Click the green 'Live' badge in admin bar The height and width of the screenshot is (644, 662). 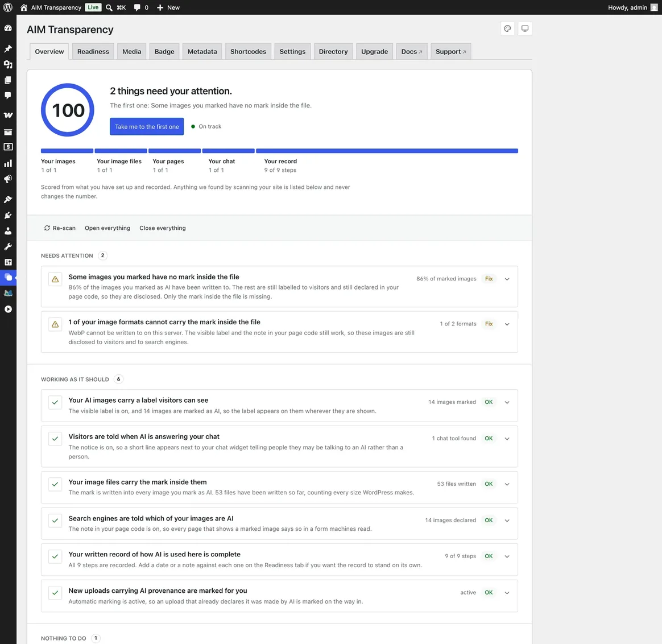pos(93,7)
